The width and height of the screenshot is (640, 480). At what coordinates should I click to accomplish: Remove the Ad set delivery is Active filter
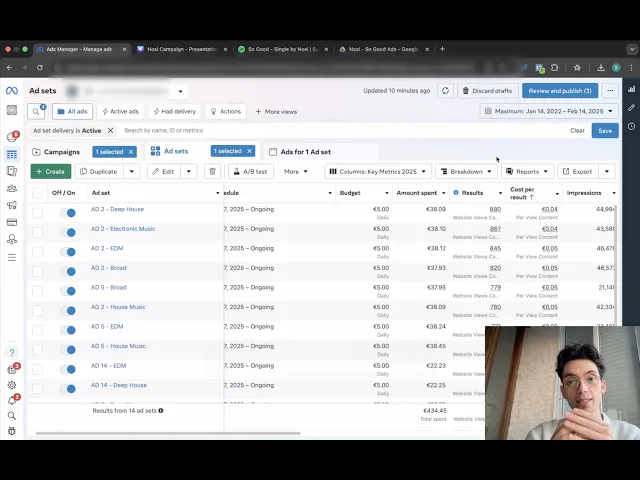(x=110, y=131)
